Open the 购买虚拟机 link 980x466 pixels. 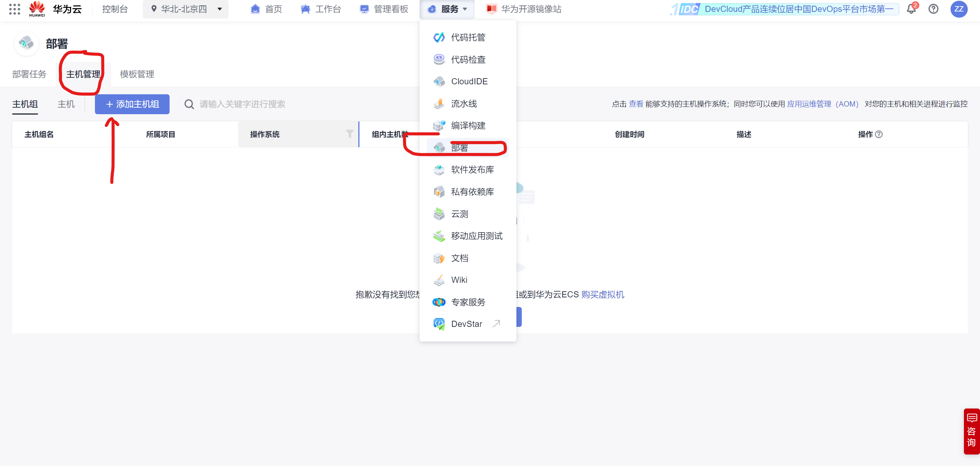click(x=603, y=294)
